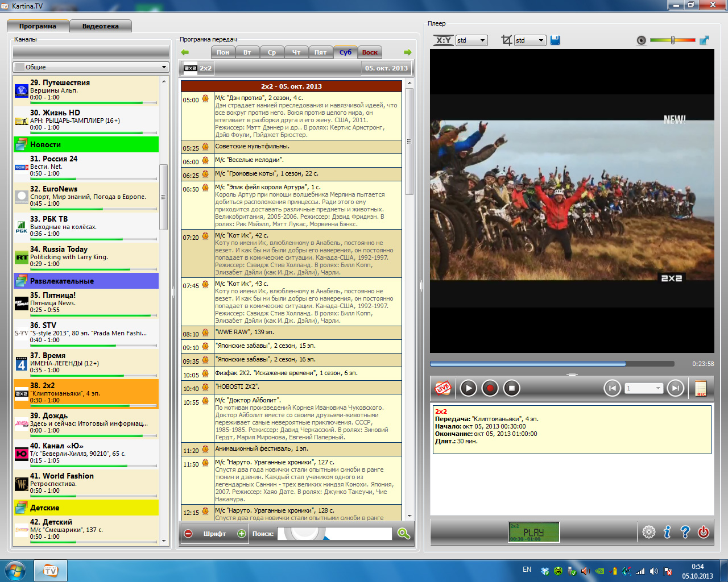Go to previous week with green left arrow
Image resolution: width=728 pixels, height=582 pixels.
click(x=185, y=52)
